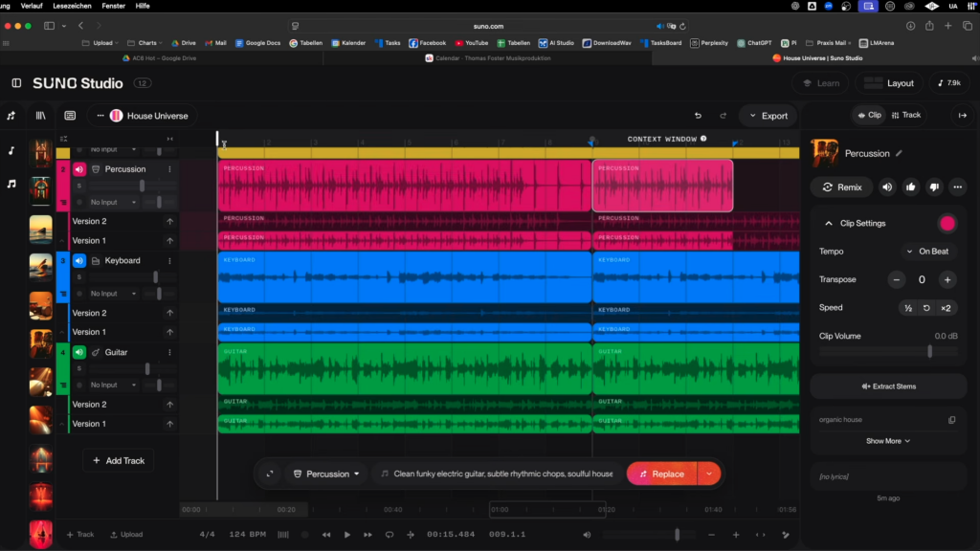Image resolution: width=980 pixels, height=551 pixels.
Task: Mute the Guitar track speaker toggle
Action: [79, 352]
